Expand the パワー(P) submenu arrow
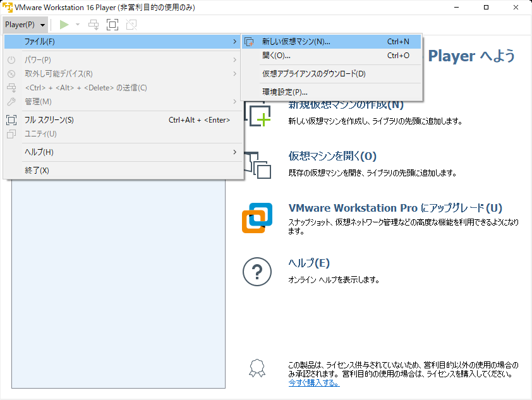 coord(235,59)
